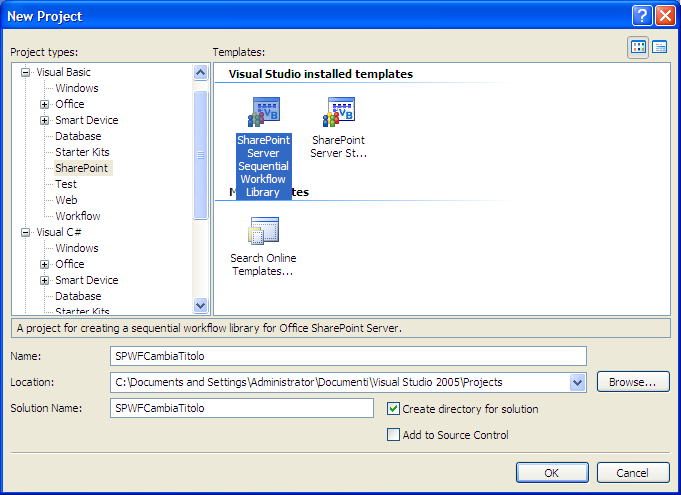Select Windows under Visual Basic
Viewport: 681px width, 495px height.
pos(77,88)
